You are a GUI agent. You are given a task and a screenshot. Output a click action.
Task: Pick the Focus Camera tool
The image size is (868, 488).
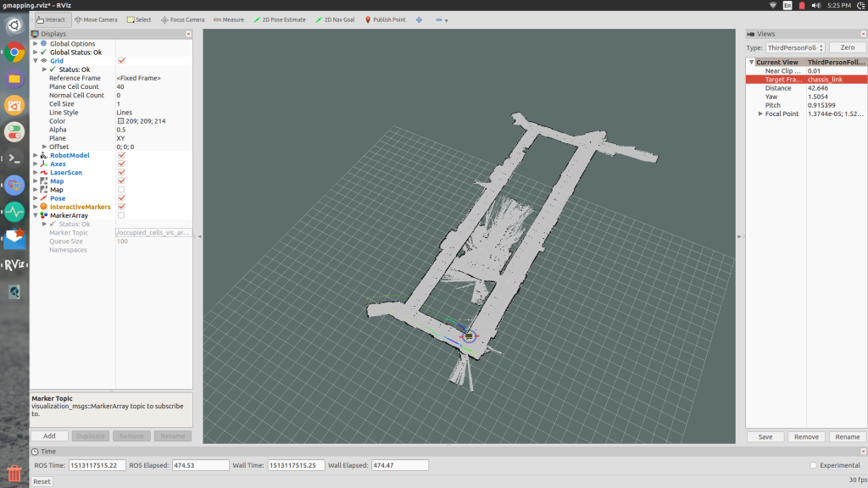(183, 20)
